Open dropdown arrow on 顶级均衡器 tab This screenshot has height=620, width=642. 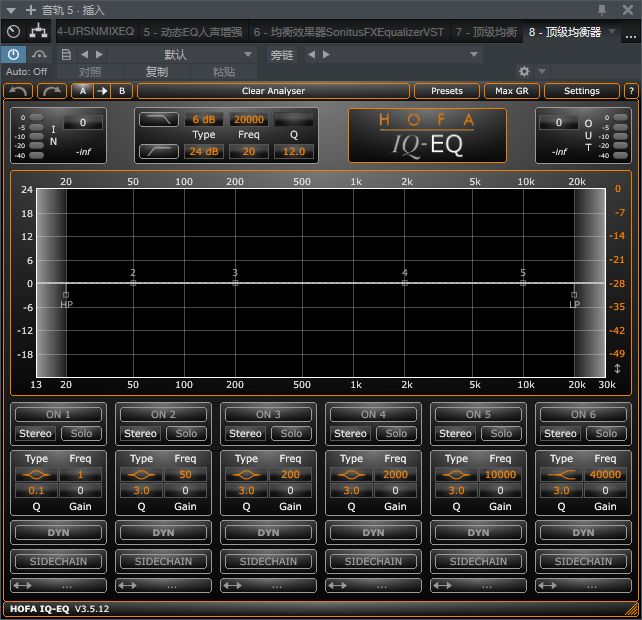point(612,31)
